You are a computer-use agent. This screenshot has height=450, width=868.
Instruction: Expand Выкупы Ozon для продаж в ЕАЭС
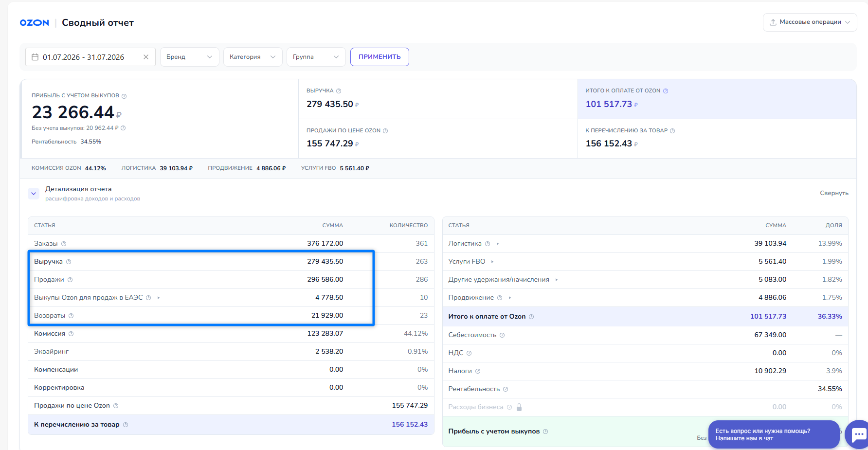pos(159,298)
